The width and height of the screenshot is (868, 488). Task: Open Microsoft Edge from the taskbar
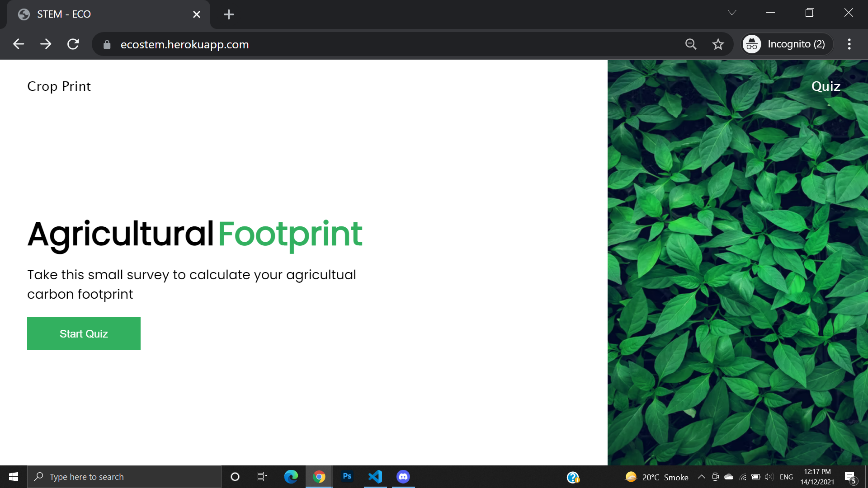coord(291,477)
